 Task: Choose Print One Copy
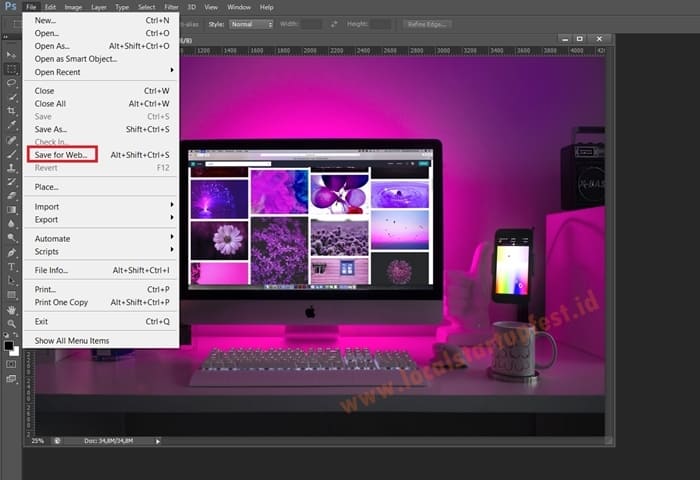[101, 302]
